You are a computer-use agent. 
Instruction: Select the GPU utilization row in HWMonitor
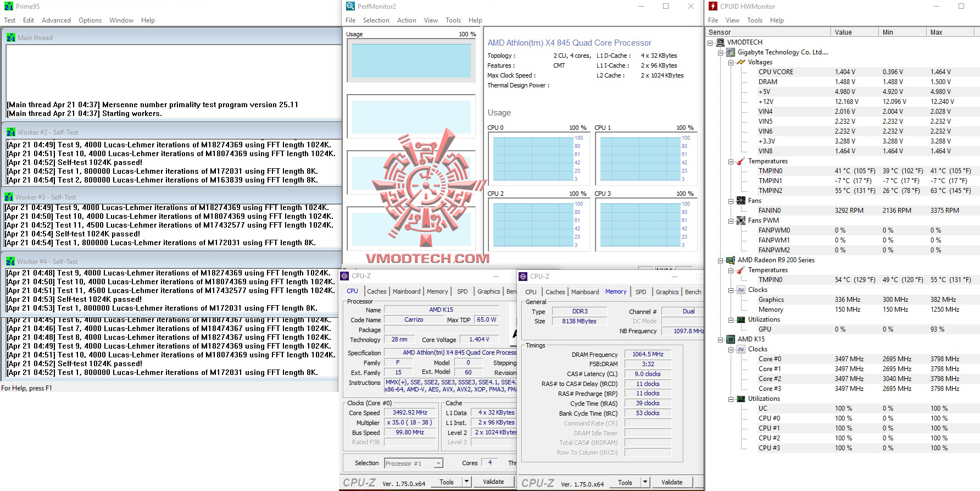843,329
